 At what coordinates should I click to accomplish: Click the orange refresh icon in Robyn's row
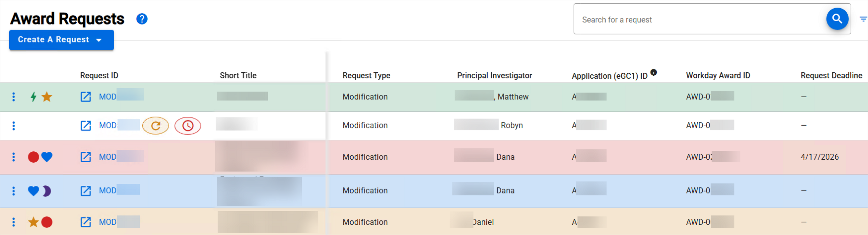coord(155,126)
